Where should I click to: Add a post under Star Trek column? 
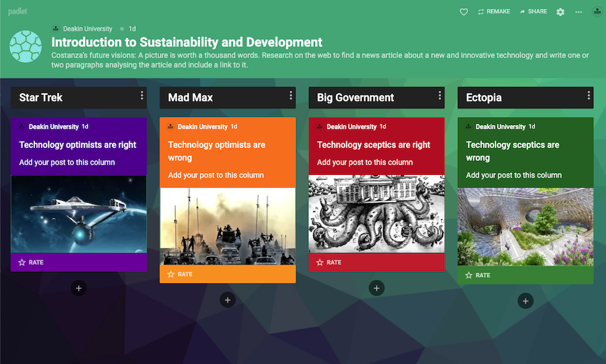click(79, 288)
